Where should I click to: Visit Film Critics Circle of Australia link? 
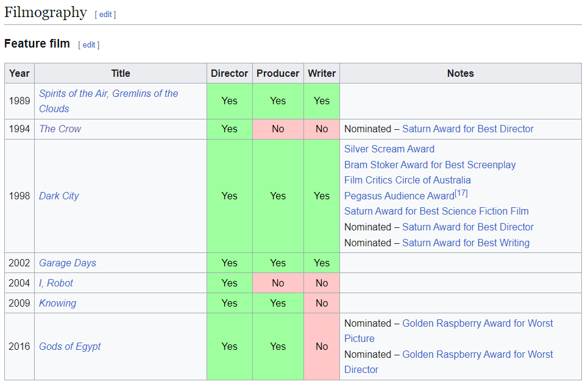point(407,180)
